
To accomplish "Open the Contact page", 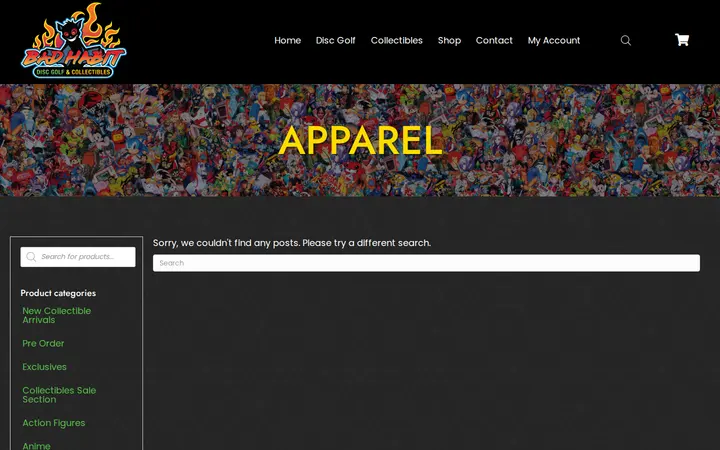I will pos(494,40).
